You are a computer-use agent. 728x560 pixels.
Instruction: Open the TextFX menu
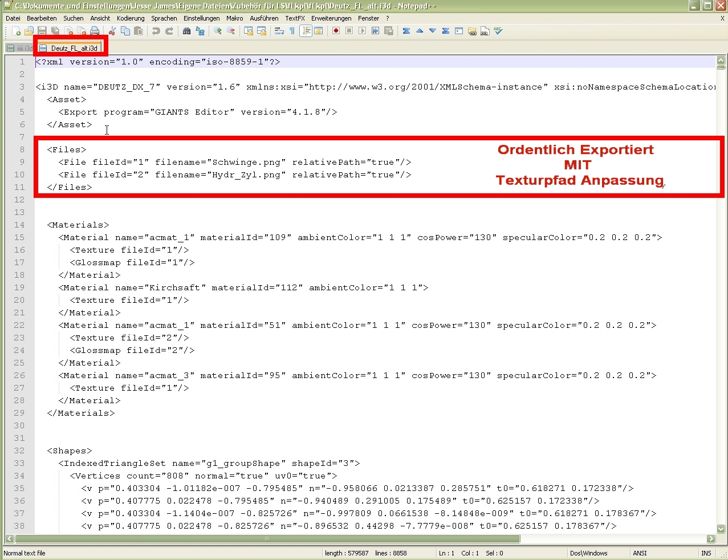(295, 18)
